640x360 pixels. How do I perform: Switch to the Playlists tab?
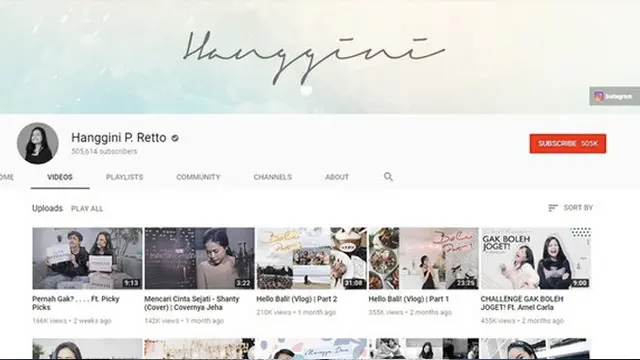click(x=124, y=177)
